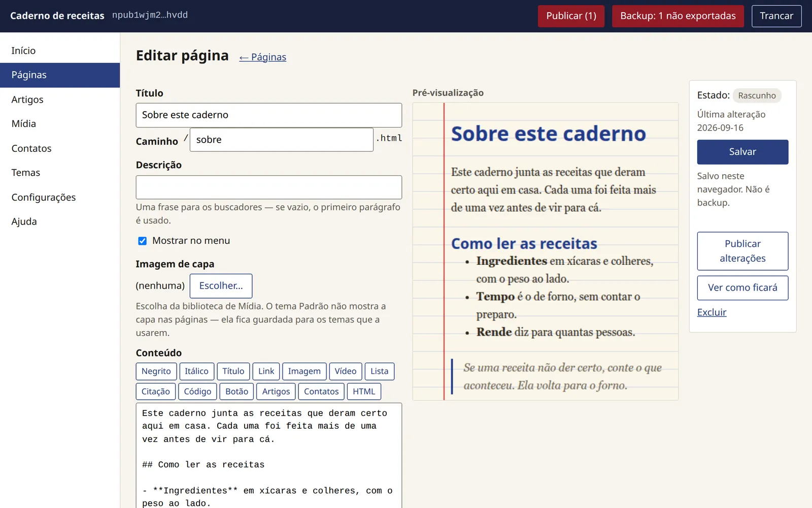Insert a Código block
Viewport: 812px width, 508px height.
tap(197, 392)
